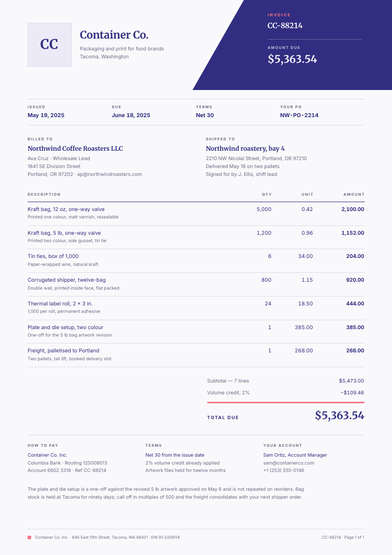Click credit value −$109.46
This screenshot has width=392, height=555.
coord(352,392)
